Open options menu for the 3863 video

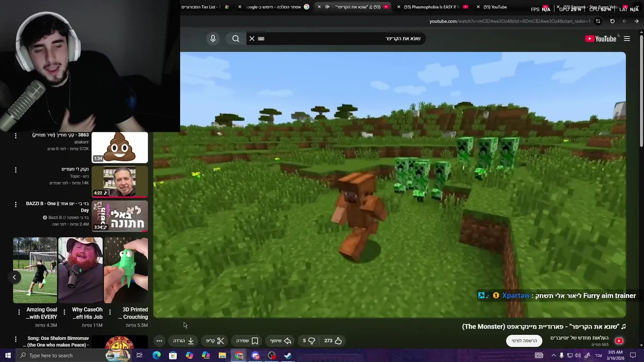coord(16,136)
